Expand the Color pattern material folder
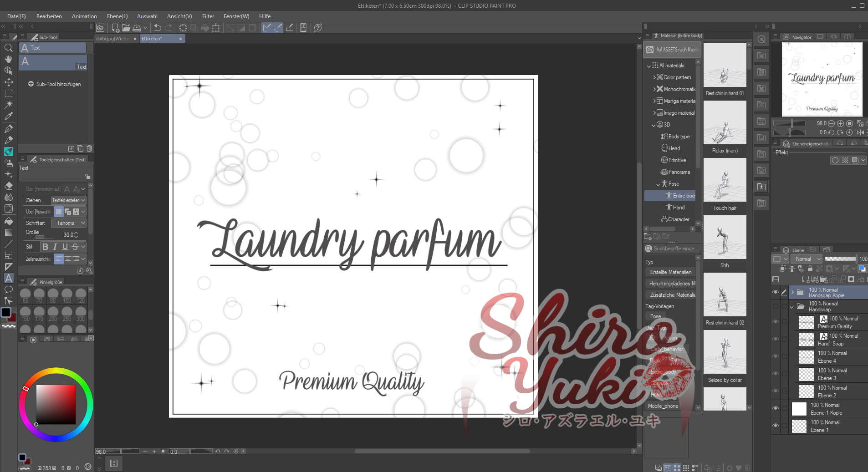The image size is (868, 472). pyautogui.click(x=654, y=77)
